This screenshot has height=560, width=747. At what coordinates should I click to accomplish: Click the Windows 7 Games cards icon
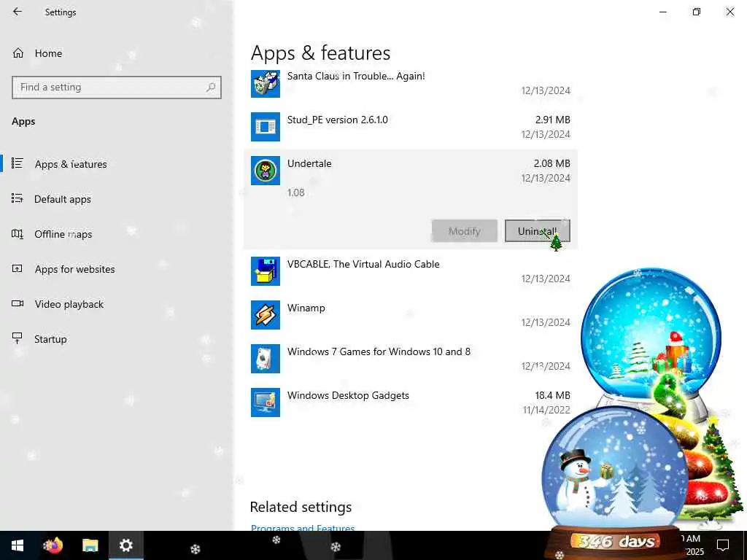[266, 359]
